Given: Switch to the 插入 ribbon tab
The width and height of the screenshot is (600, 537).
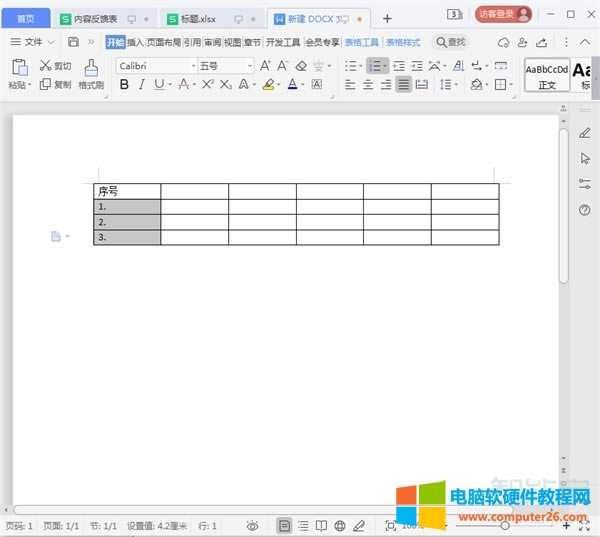Looking at the screenshot, I should (135, 42).
